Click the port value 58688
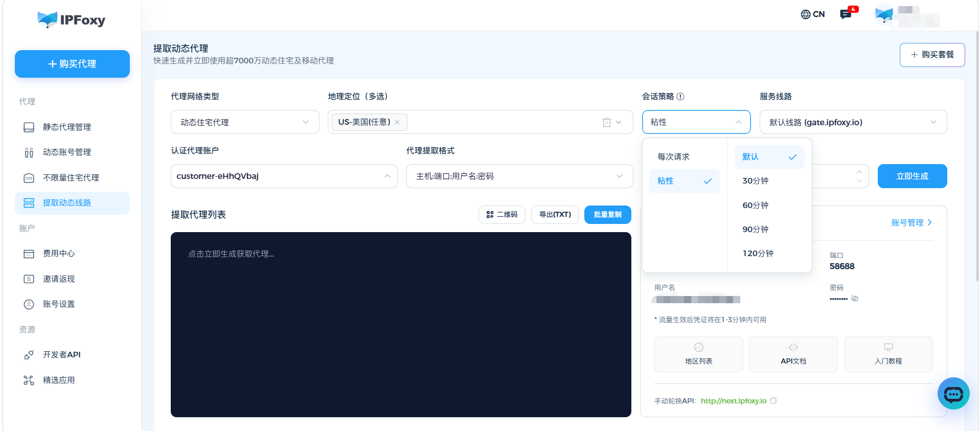The height and width of the screenshot is (431, 980). 842,266
